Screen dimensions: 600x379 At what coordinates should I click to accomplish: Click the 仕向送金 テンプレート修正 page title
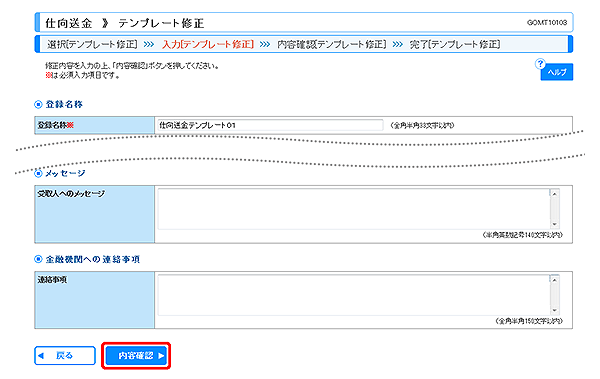[x=125, y=23]
